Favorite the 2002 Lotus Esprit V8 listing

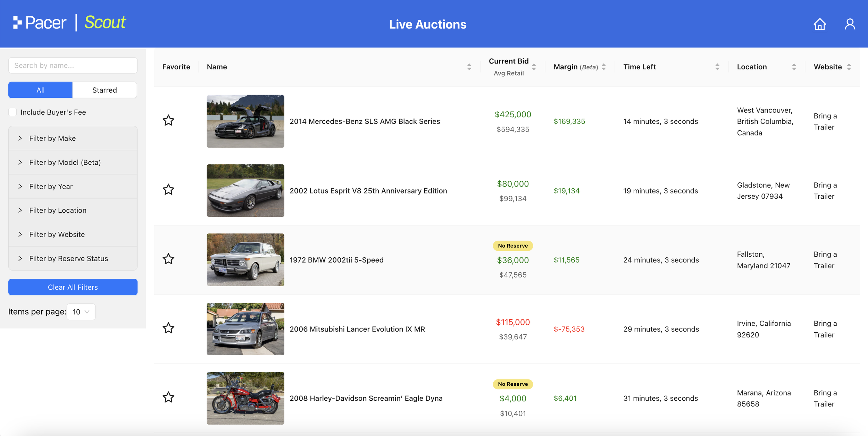click(x=168, y=190)
